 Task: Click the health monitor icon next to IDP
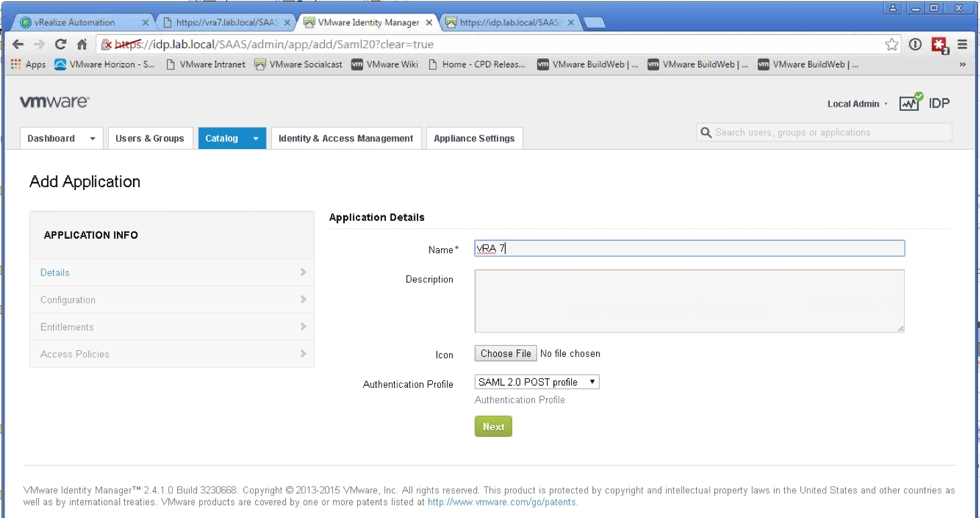[911, 102]
